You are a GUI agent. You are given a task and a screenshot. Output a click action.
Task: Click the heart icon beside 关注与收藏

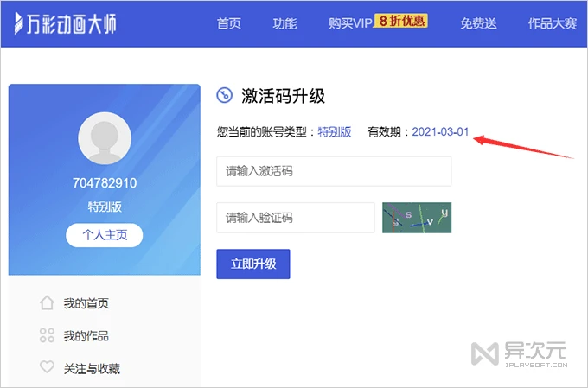[47, 366]
